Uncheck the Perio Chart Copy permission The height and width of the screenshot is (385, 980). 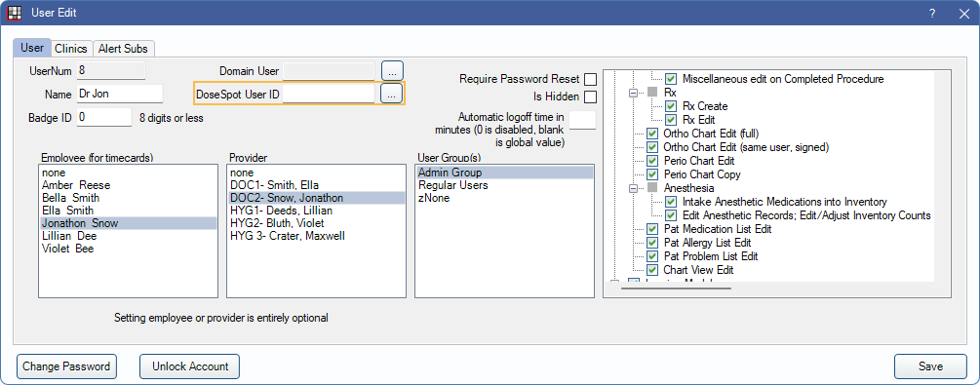(652, 174)
